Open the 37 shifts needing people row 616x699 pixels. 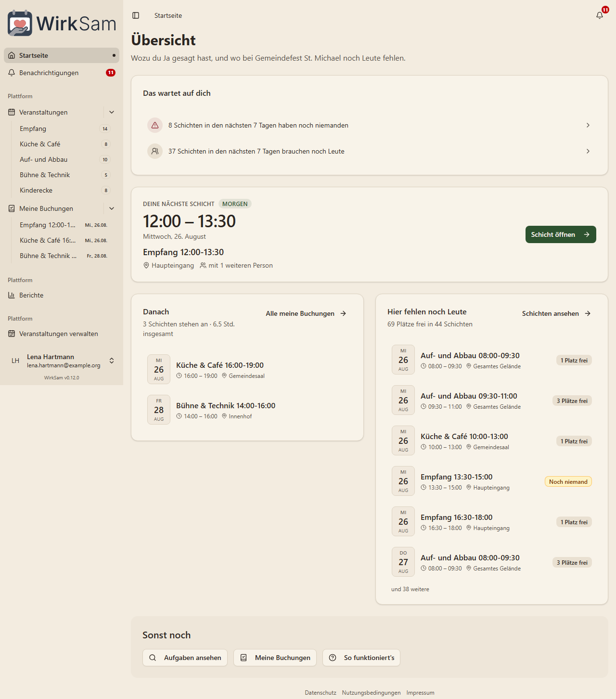370,151
